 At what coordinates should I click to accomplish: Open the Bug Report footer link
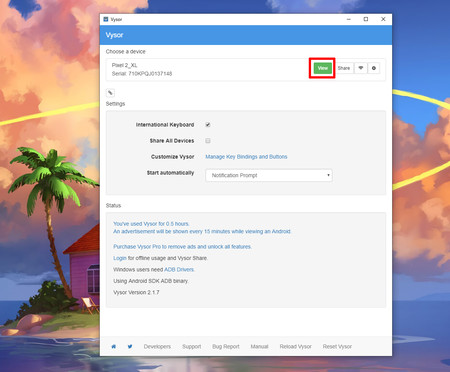click(226, 347)
